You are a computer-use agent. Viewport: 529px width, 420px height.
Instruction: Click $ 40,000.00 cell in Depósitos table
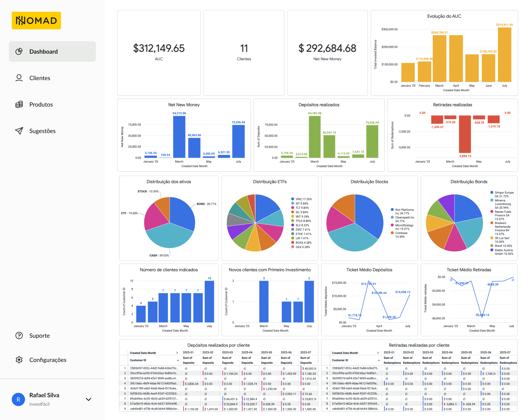coord(309,369)
